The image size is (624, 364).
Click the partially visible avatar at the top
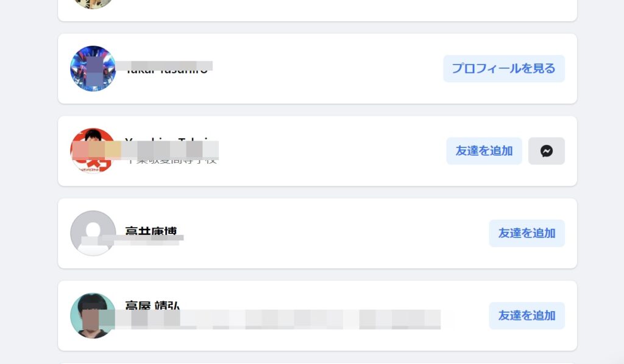tap(93, 4)
